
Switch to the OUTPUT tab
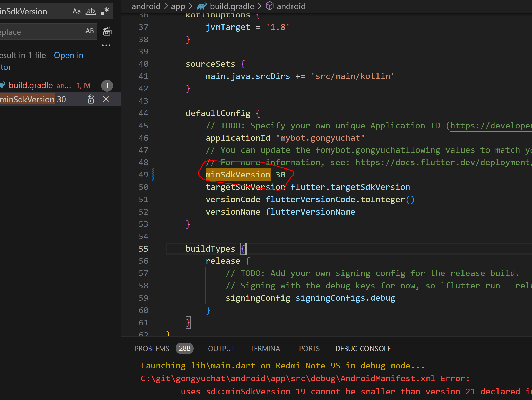coord(221,349)
